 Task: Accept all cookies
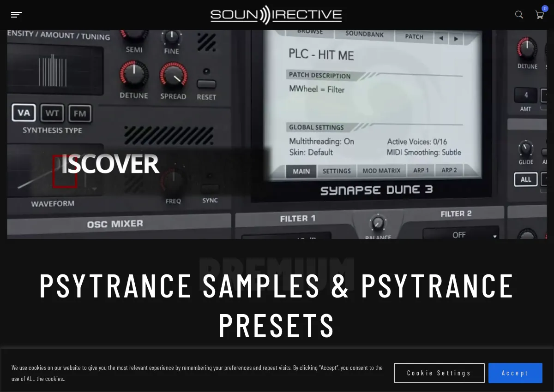tap(515, 373)
